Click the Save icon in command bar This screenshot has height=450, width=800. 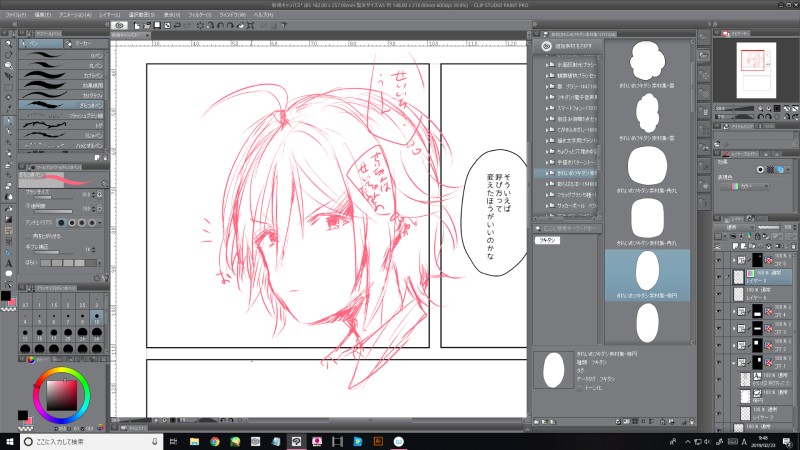[x=157, y=25]
